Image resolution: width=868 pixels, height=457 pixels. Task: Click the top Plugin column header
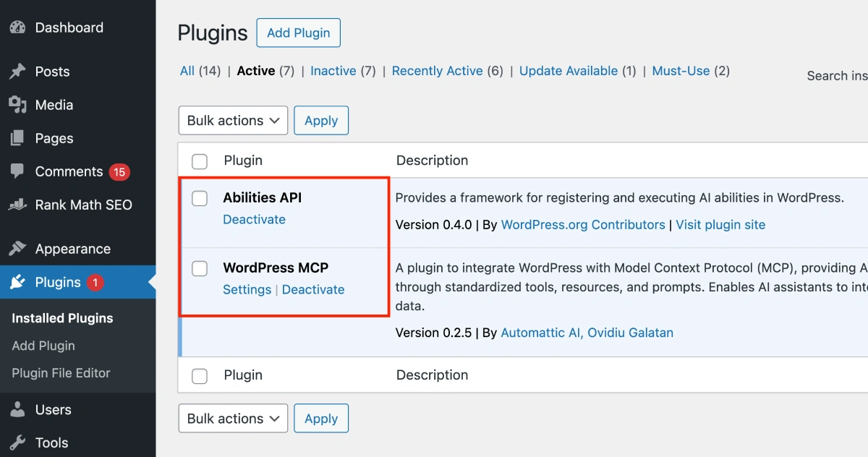243,161
